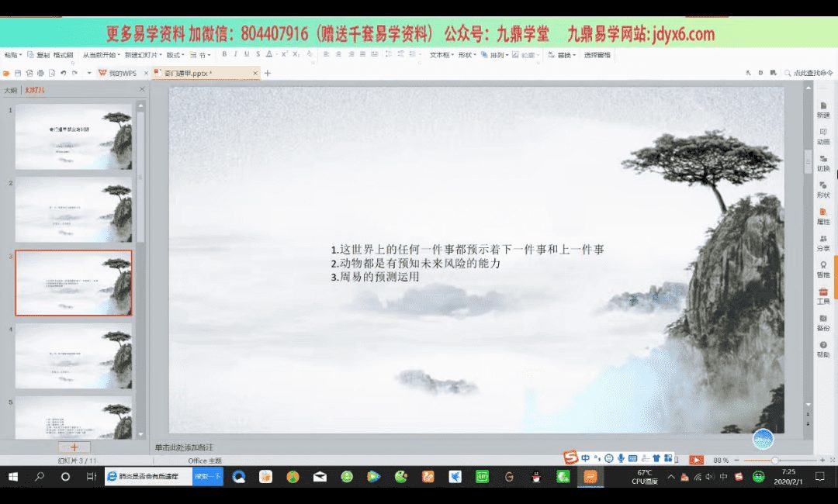
Task: Click the 形状 shape icon in right sidebar
Action: coord(822,188)
